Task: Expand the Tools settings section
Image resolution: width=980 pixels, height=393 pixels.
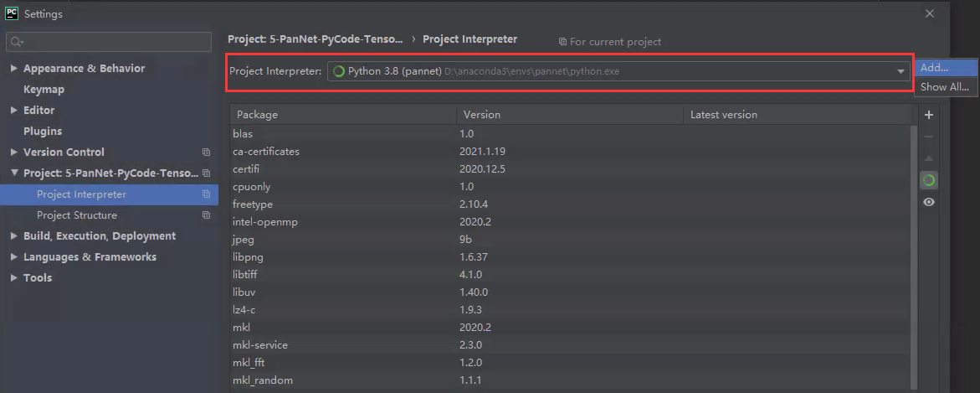Action: pos(14,278)
